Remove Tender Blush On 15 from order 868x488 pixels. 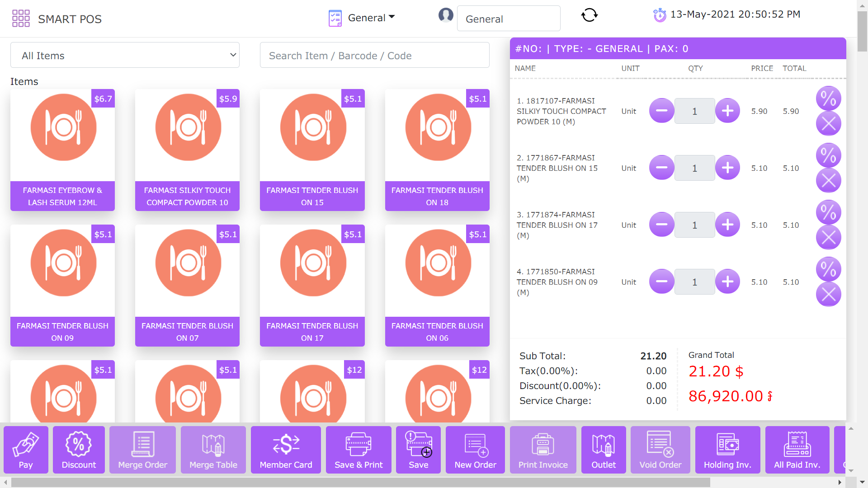coord(828,180)
